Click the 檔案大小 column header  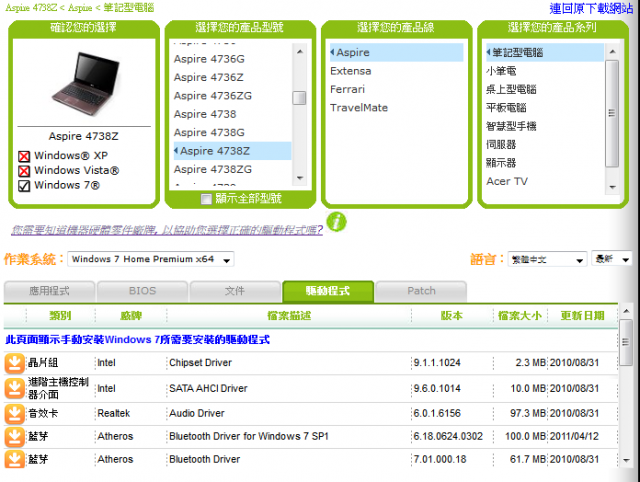pos(520,315)
